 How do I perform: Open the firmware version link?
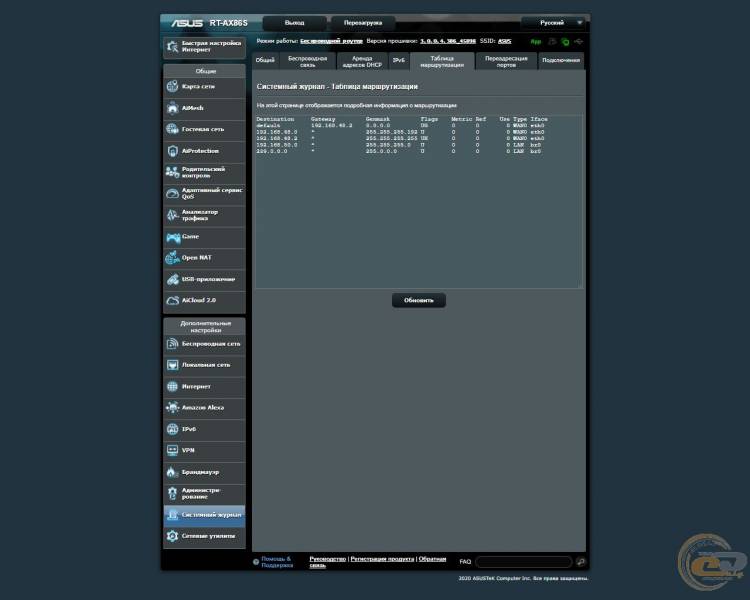[x=448, y=41]
